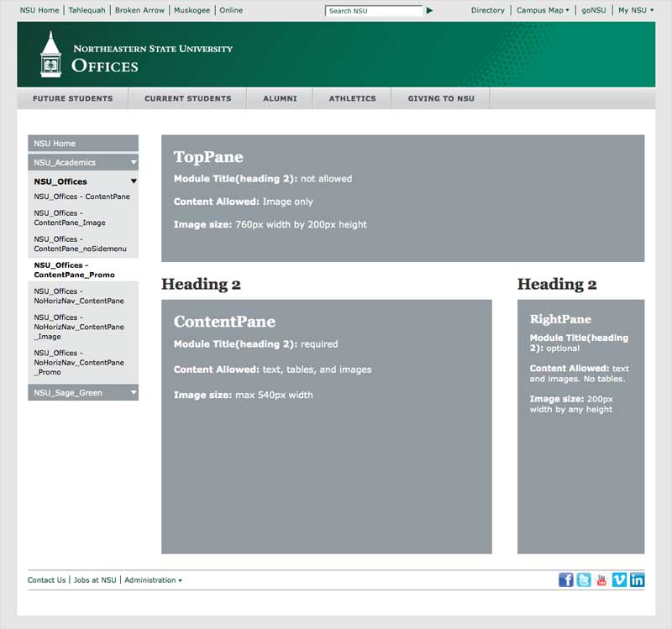This screenshot has width=672, height=629.
Task: Click the green search submit arrow
Action: click(429, 10)
